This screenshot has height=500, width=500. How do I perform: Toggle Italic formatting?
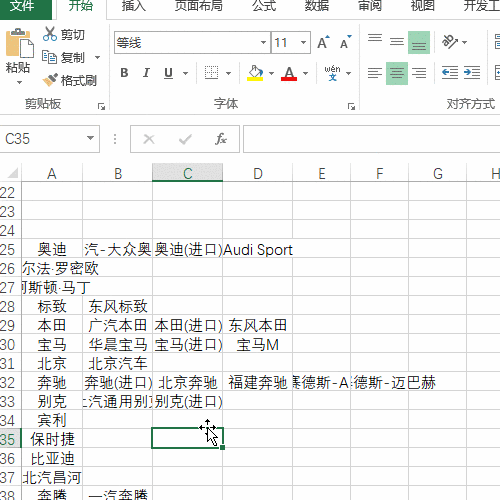pyautogui.click(x=146, y=73)
